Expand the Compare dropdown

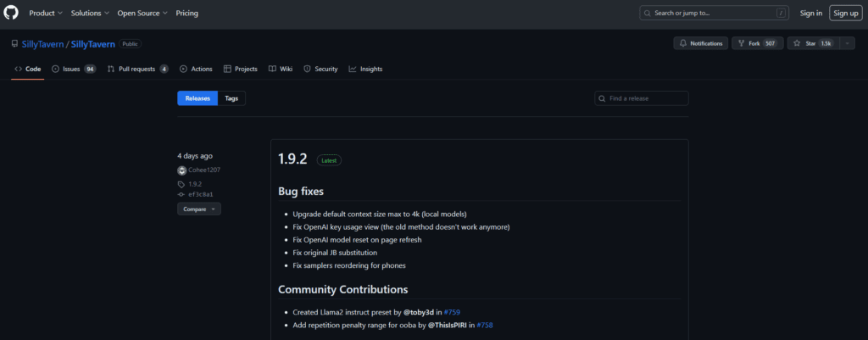click(198, 209)
